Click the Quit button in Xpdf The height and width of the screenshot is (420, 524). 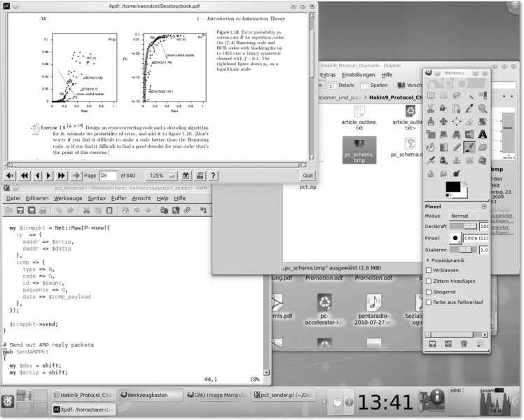(307, 176)
